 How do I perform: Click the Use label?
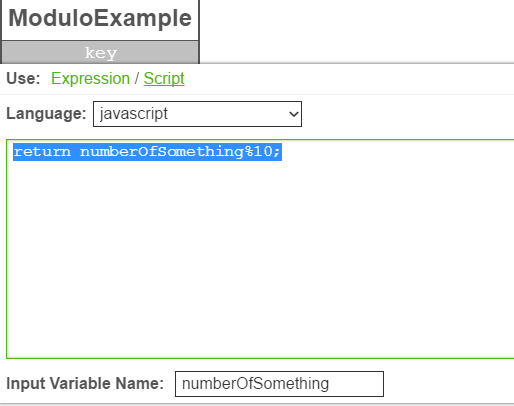tap(23, 79)
